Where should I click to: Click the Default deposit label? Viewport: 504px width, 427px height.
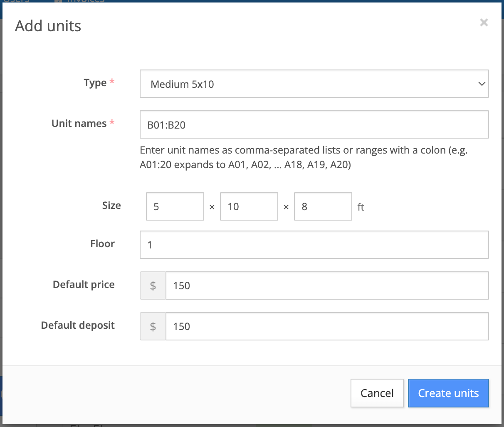click(78, 325)
